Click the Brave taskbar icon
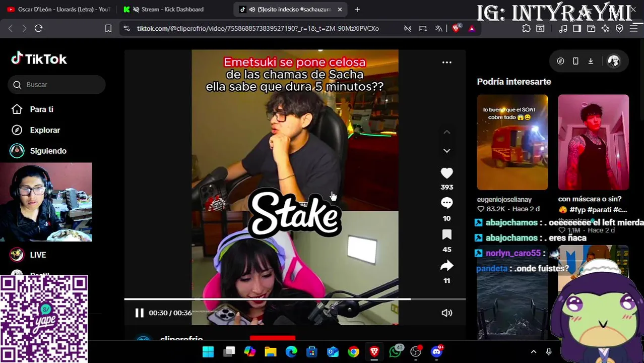The image size is (644, 363). coord(374,351)
